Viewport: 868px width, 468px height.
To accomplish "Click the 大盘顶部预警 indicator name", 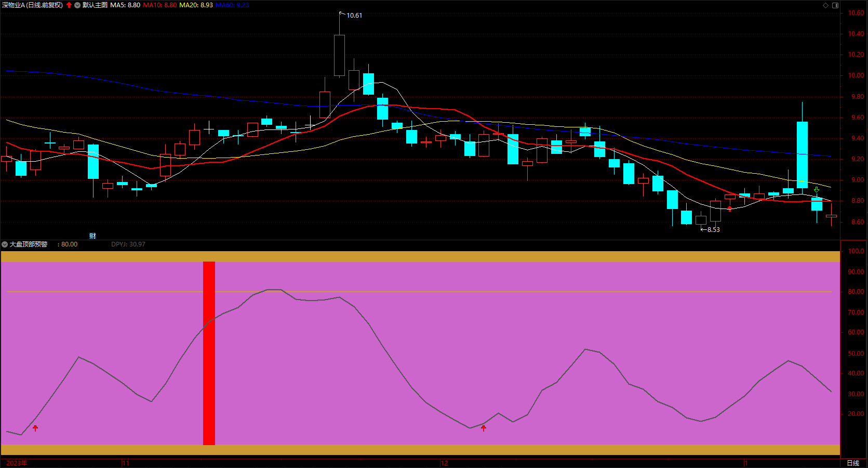I will [x=29, y=244].
